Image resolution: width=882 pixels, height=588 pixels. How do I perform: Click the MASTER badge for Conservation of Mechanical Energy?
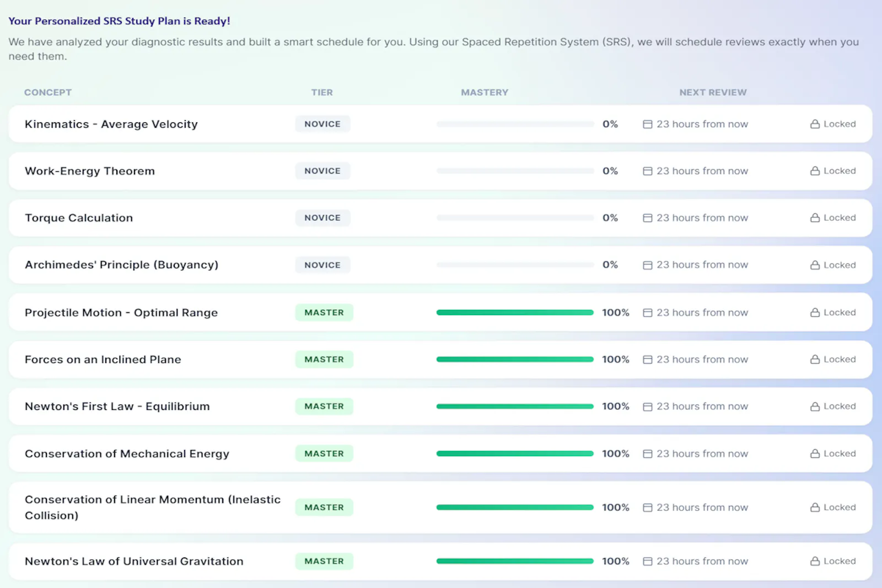(324, 454)
